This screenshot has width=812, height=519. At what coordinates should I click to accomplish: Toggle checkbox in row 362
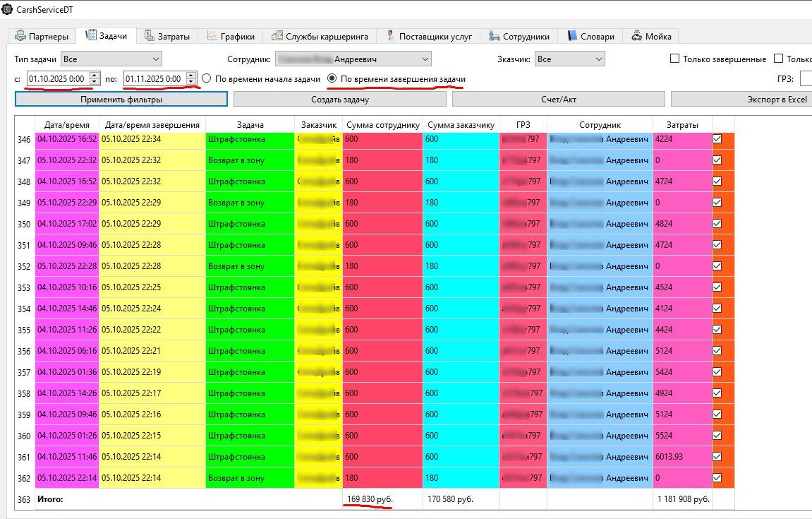point(717,478)
